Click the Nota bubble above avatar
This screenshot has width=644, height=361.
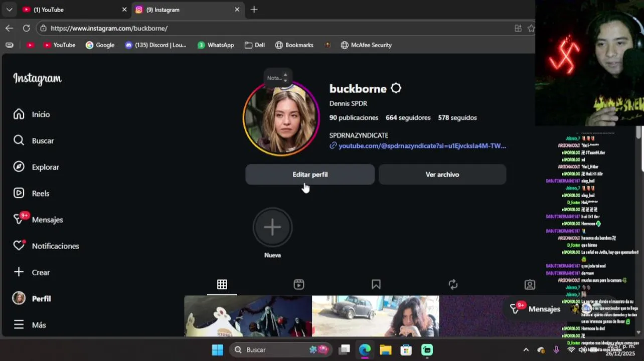pyautogui.click(x=277, y=78)
